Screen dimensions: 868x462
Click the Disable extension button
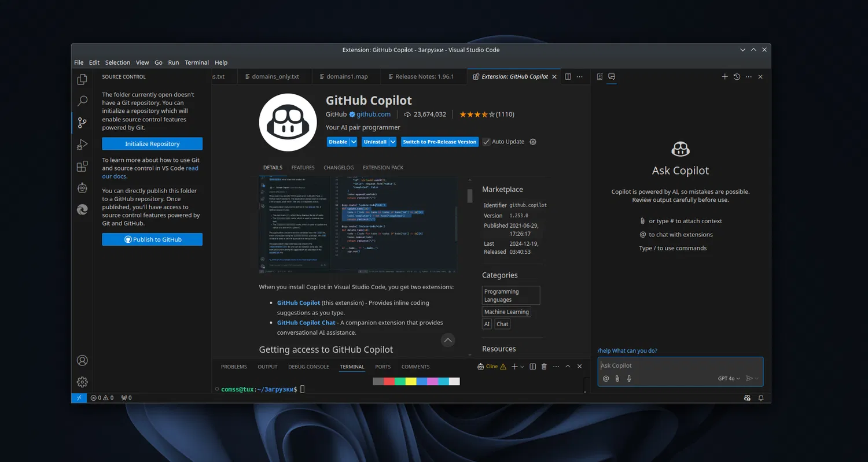pyautogui.click(x=338, y=142)
